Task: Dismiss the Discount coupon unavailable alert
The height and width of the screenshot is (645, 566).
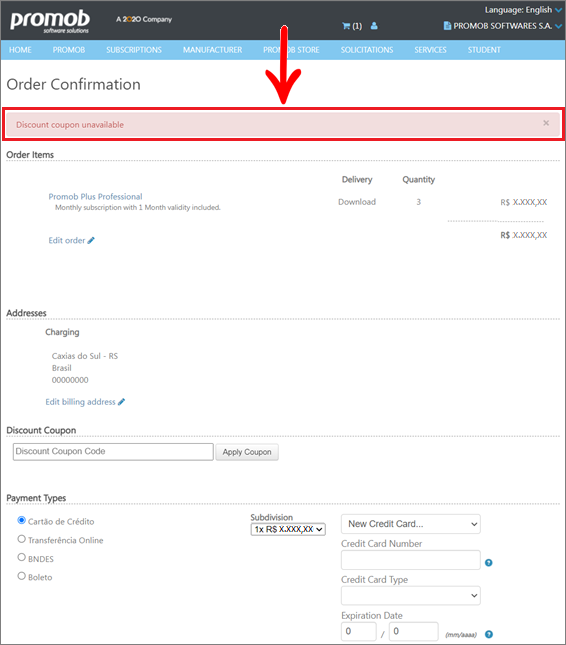Action: [546, 123]
